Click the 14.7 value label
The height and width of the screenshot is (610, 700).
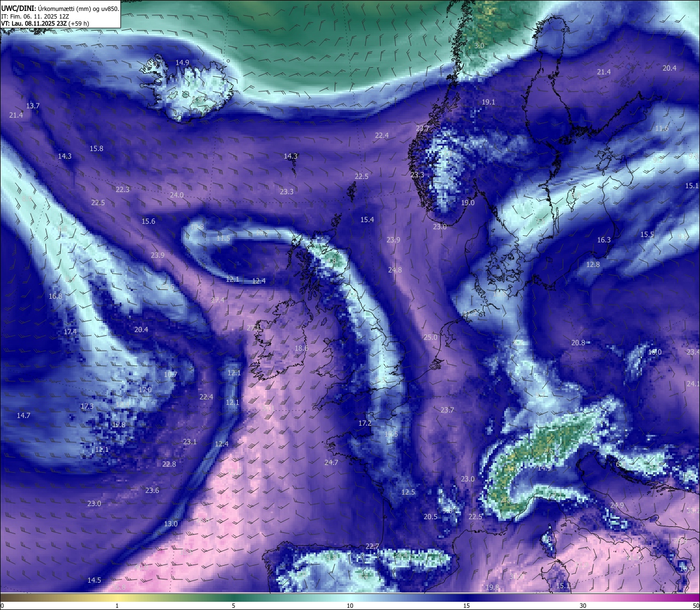24,416
